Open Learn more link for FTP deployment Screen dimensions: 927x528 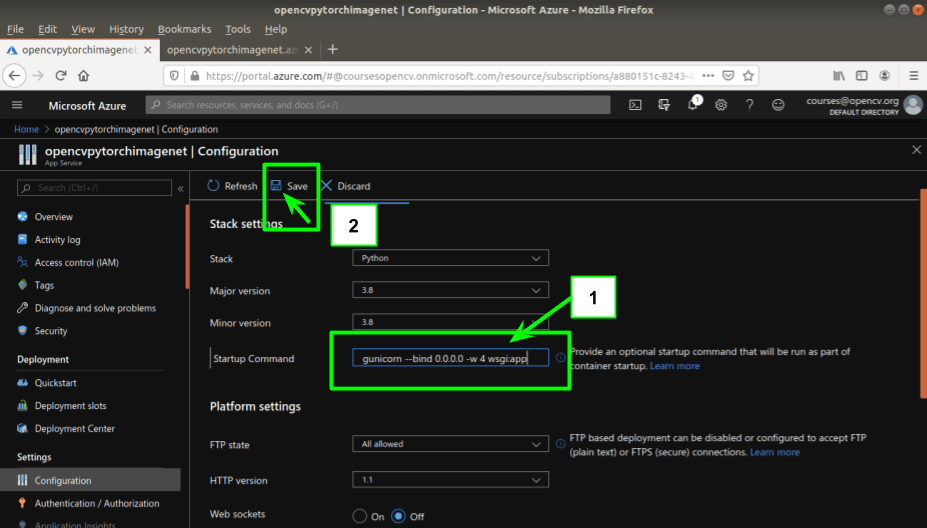774,452
